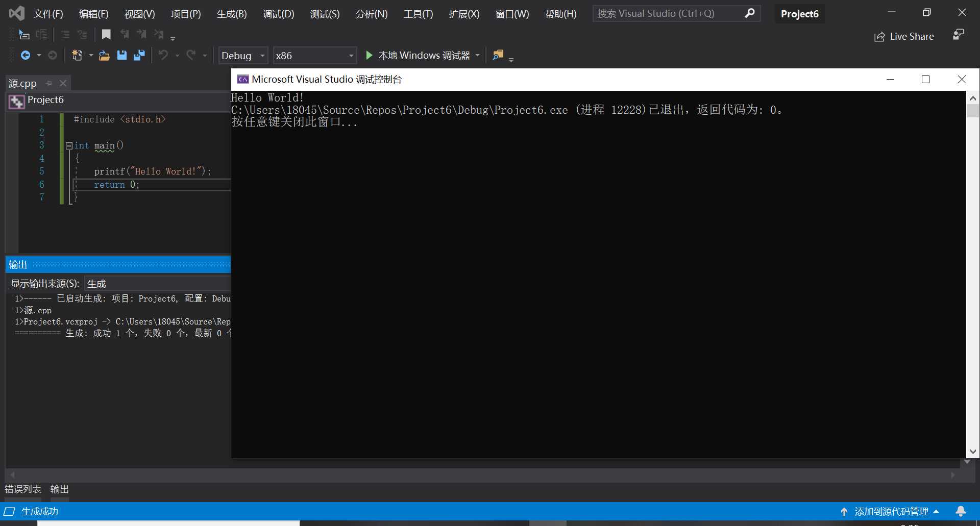Viewport: 980px width, 526px height.
Task: Click the Visual Studio logo icon
Action: coord(16,13)
